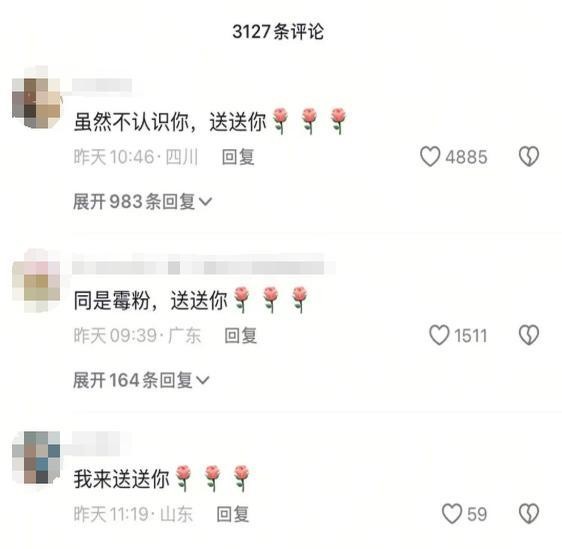Like the comment with 1511 likes
This screenshot has height=549, width=562.
click(x=439, y=335)
